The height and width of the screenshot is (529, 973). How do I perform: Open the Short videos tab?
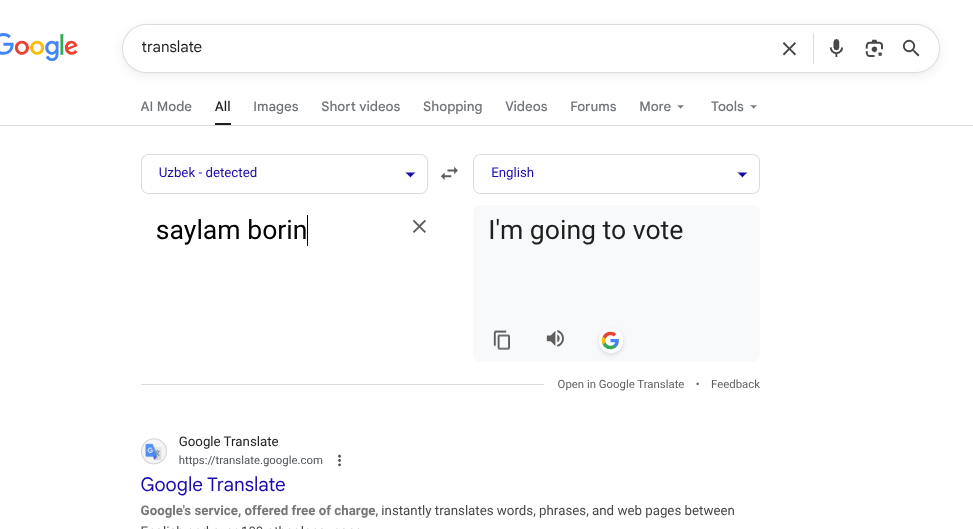coord(360,107)
